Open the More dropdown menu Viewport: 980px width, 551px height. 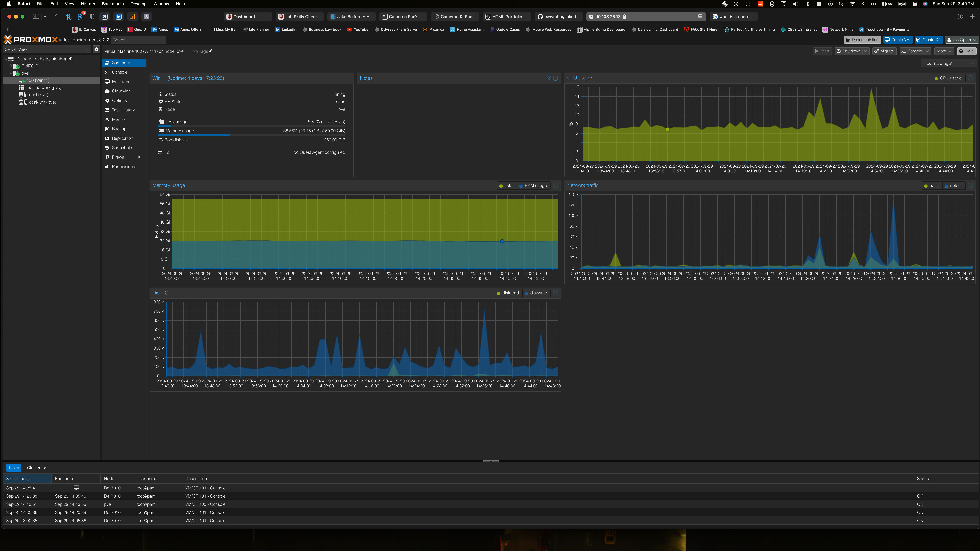click(944, 51)
